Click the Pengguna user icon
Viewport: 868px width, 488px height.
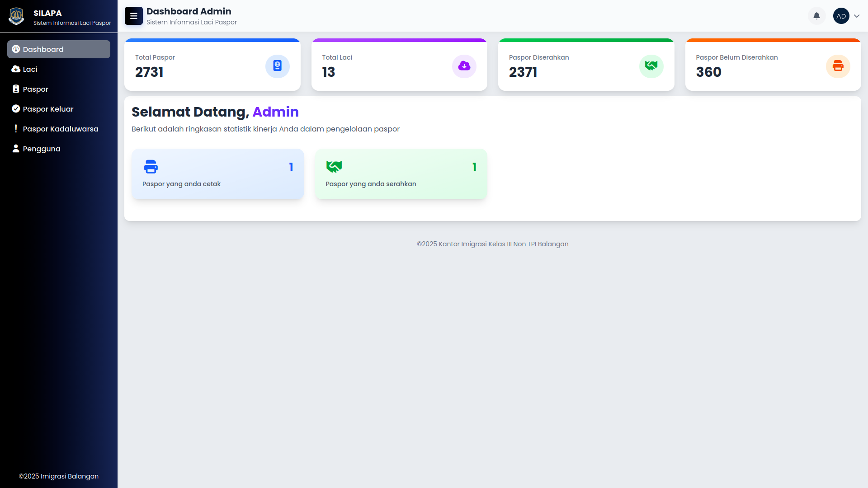tap(16, 148)
